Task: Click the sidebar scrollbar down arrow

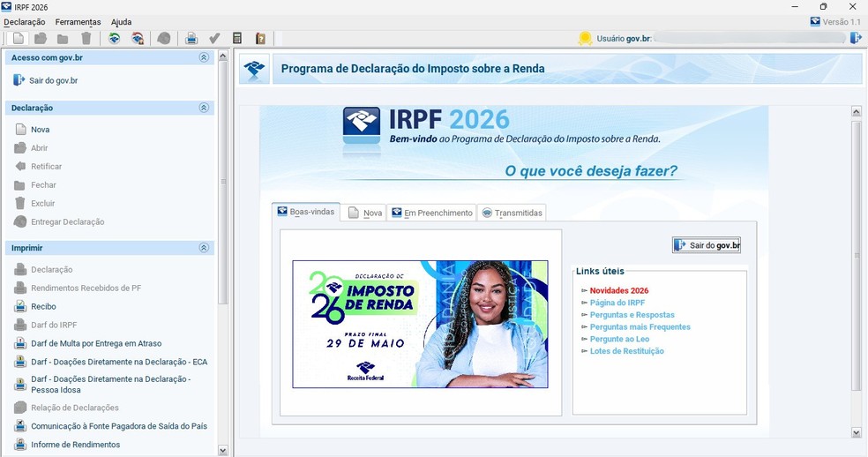Action: click(222, 451)
